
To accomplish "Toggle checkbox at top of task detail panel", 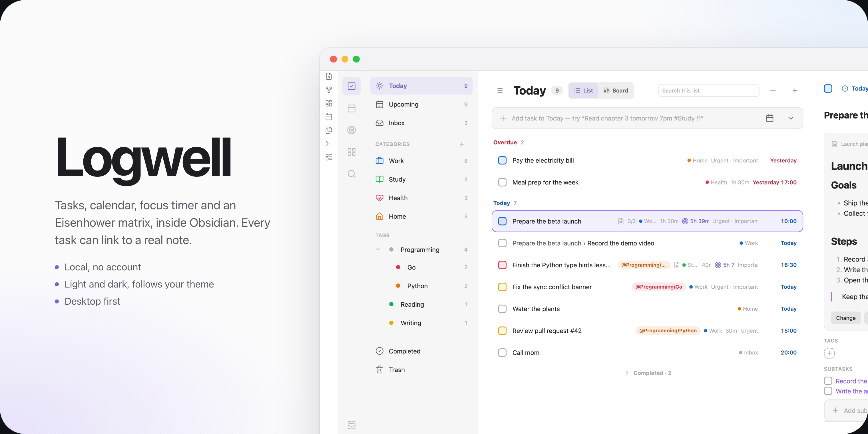I will 828,89.
